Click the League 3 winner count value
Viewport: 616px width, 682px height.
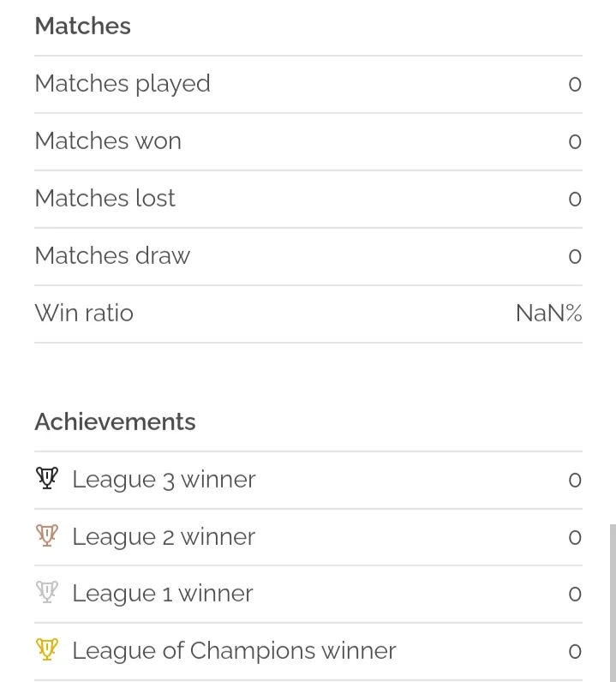575,480
